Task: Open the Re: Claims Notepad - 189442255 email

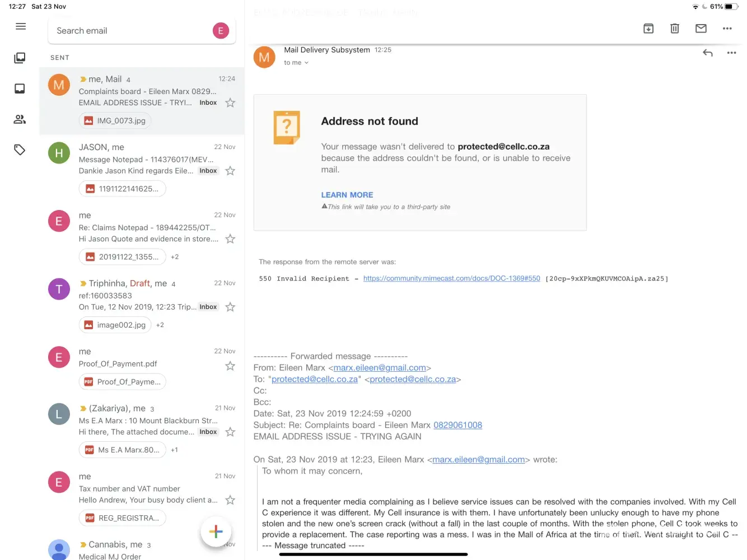Action: coord(142,237)
